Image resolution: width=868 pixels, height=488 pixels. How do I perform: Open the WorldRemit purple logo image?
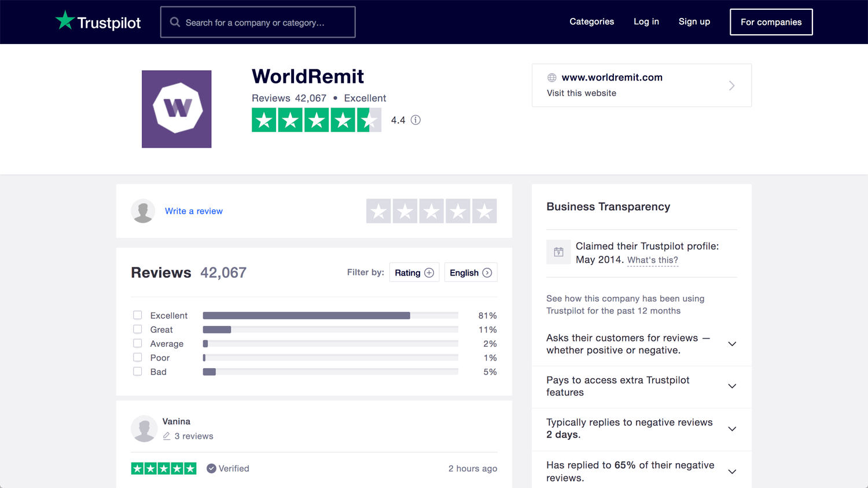(176, 109)
